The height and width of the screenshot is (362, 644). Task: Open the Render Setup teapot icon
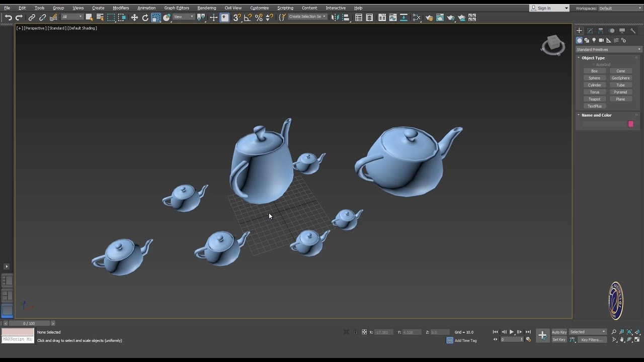429,18
